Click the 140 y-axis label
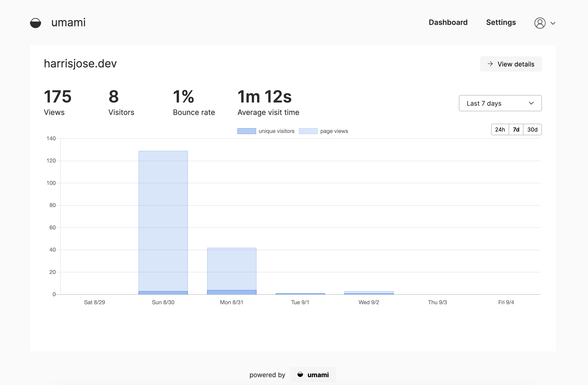This screenshot has height=385, width=588. click(x=51, y=138)
